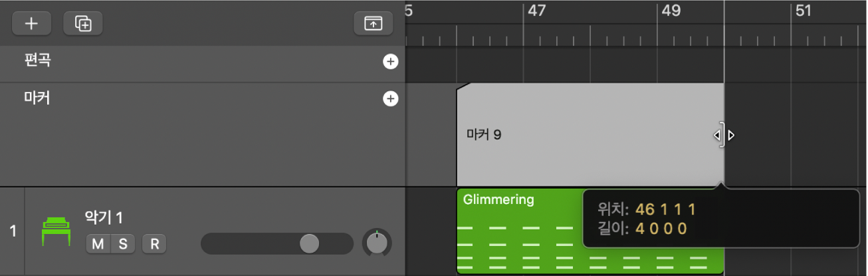This screenshot has height=276, width=868.
Task: Record-enable the 악기 1 track
Action: [154, 244]
